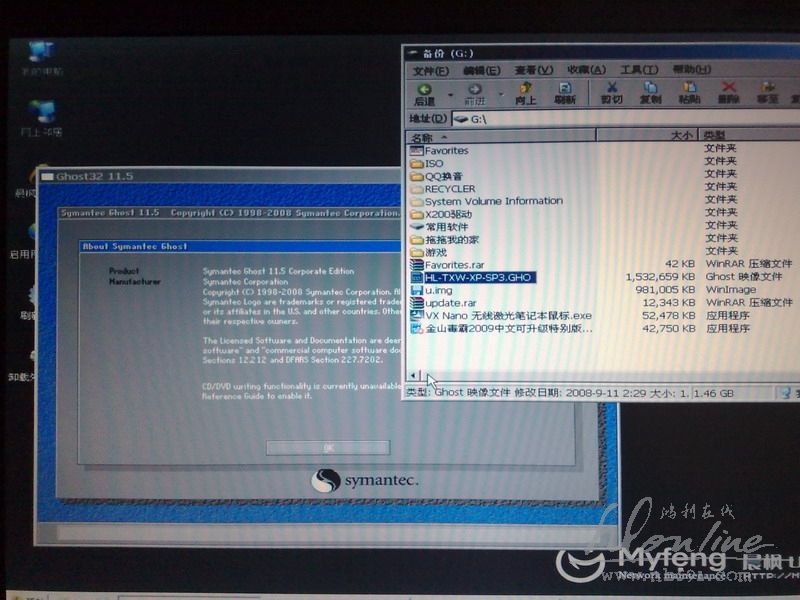Click the 1,532,659 KB size cell
Viewport: 800px width, 600px height.
pyautogui.click(x=660, y=277)
